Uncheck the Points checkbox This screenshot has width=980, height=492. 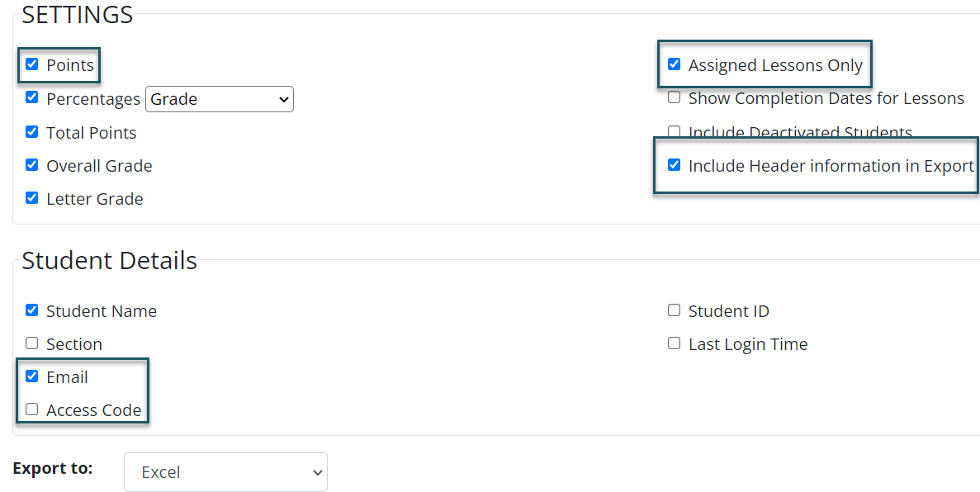pyautogui.click(x=32, y=64)
